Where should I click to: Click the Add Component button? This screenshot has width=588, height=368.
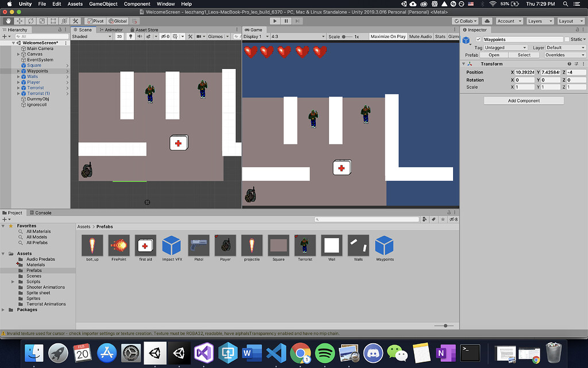(523, 101)
